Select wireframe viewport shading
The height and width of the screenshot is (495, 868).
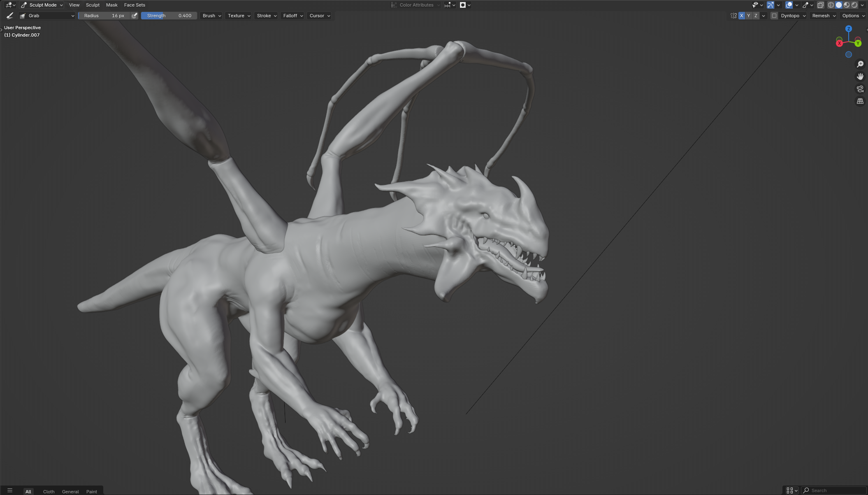pyautogui.click(x=831, y=5)
